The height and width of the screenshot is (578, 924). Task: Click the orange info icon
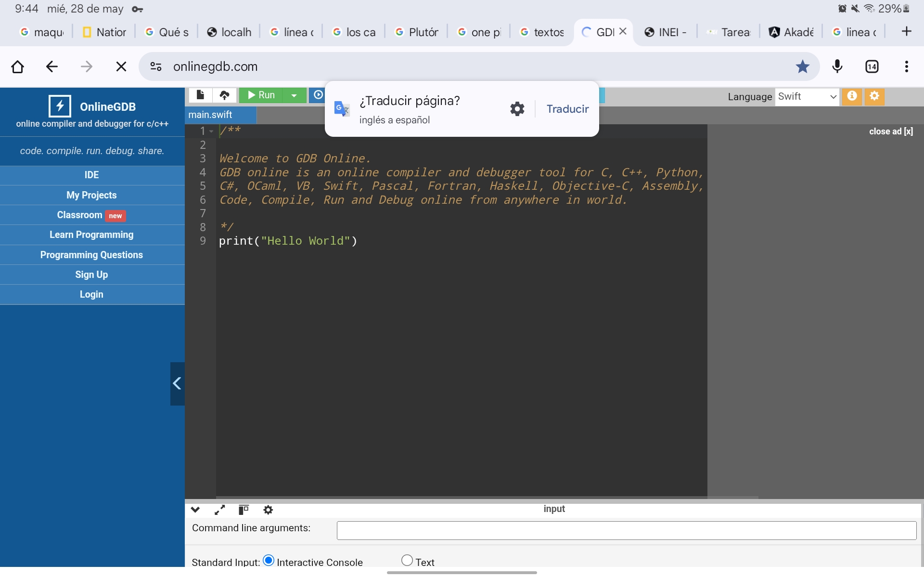(x=852, y=96)
